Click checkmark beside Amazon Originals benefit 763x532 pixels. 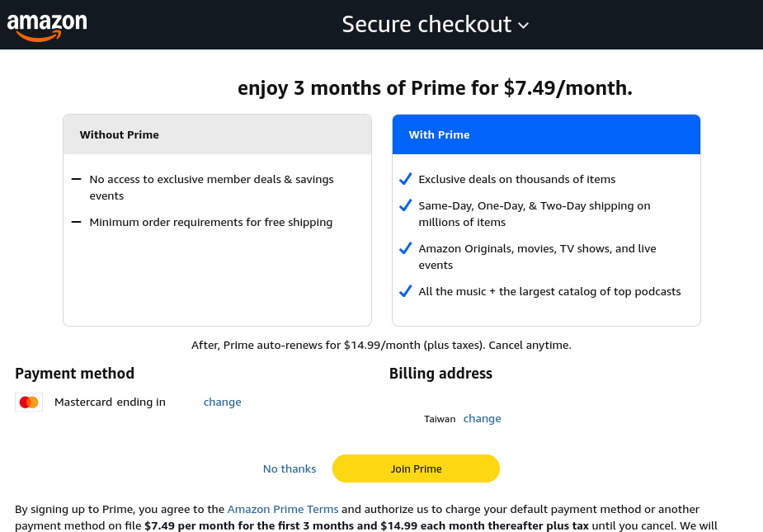click(405, 248)
